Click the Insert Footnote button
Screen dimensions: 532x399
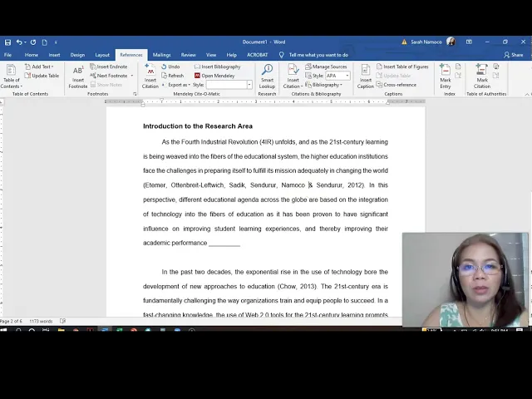(x=77, y=77)
